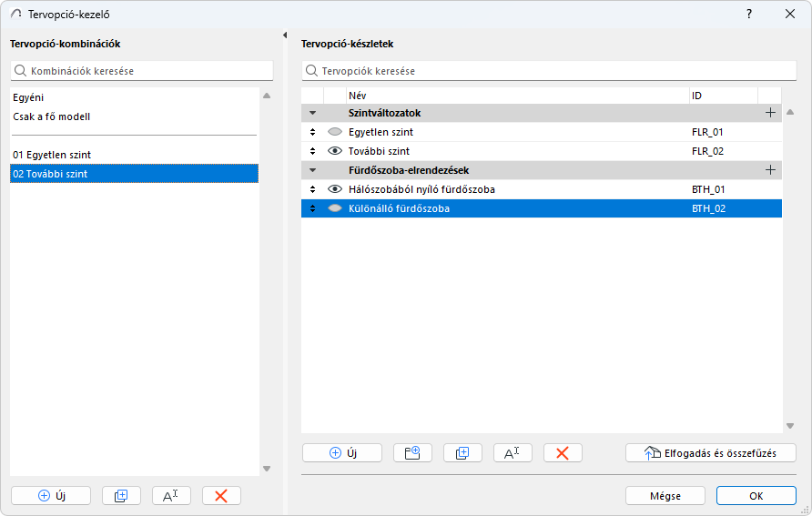Screen dimensions: 812x516
Task: Cancel with the Mégse button
Action: tap(665, 496)
